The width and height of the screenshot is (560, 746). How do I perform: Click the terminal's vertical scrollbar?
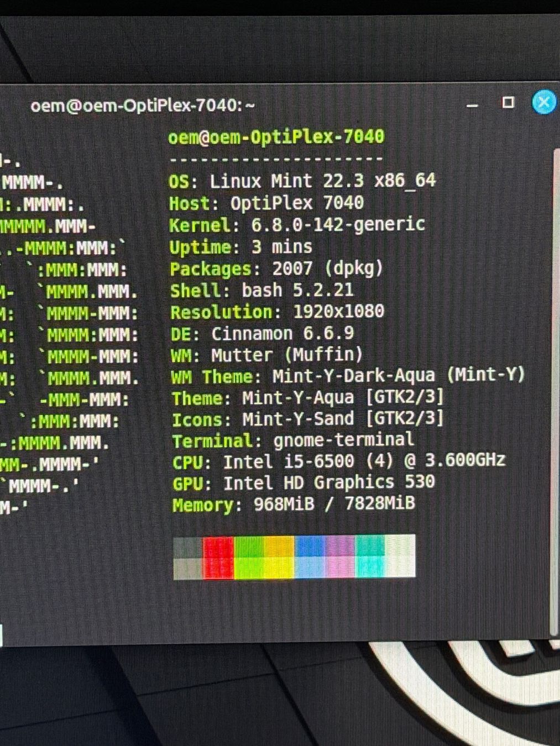click(x=556, y=392)
